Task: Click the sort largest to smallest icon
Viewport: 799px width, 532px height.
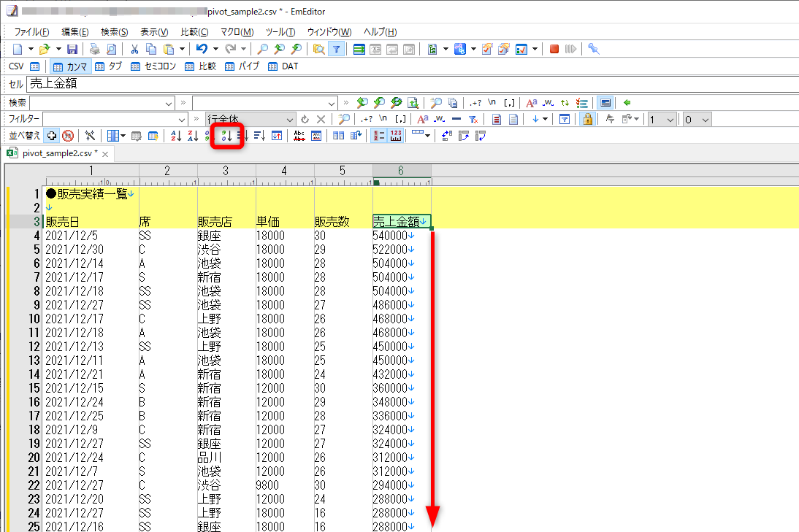Action: click(226, 136)
